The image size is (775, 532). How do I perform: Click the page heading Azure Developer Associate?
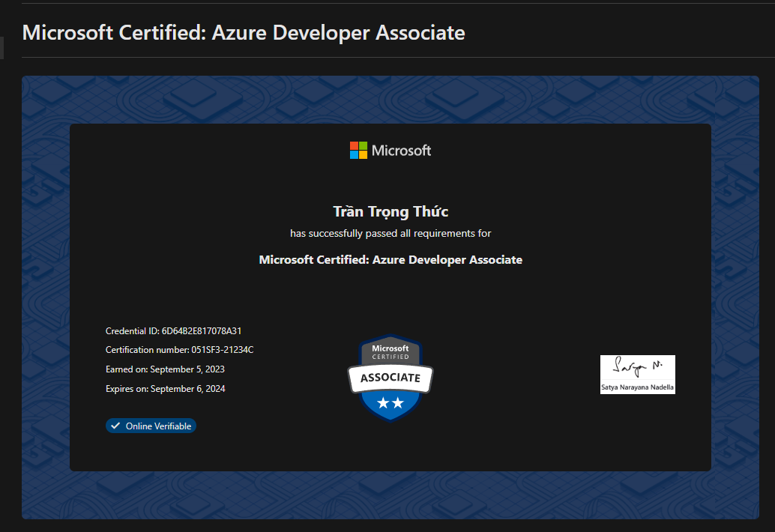(244, 33)
